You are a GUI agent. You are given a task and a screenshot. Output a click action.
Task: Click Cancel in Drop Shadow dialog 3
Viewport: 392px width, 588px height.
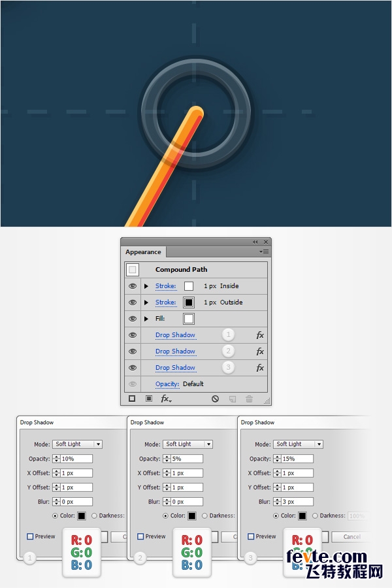click(351, 537)
